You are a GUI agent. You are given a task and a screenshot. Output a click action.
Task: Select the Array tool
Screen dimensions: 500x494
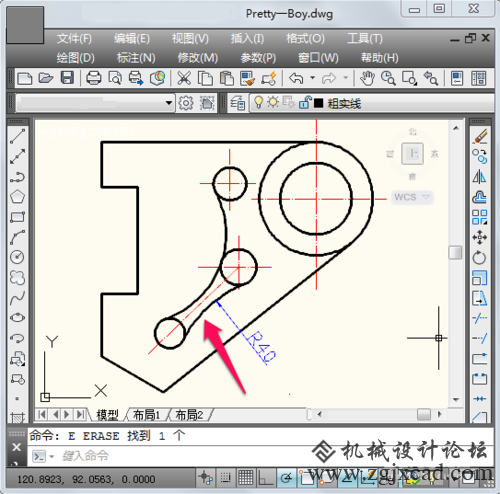click(x=480, y=217)
